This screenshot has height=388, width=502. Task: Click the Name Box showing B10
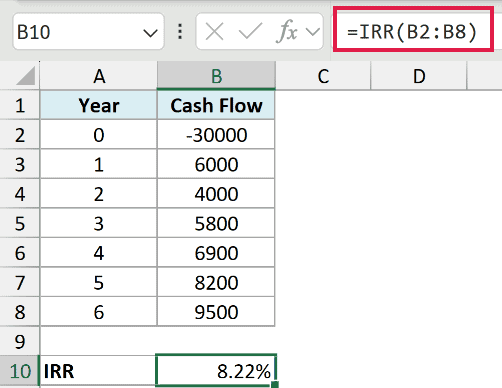pyautogui.click(x=88, y=32)
